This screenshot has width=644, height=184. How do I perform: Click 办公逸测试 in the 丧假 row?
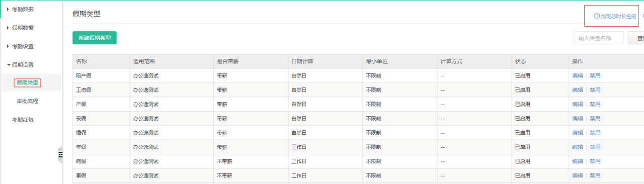[146, 119]
